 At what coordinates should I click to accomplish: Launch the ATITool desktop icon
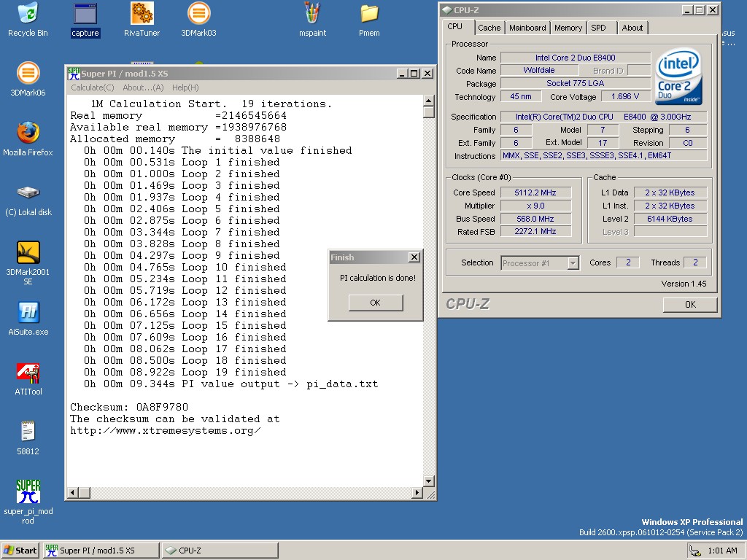coord(28,379)
